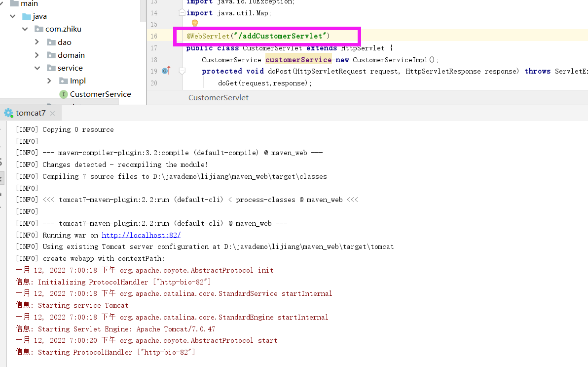The width and height of the screenshot is (588, 367).
Task: Click the blue java source folder icon
Action: pyautogui.click(x=26, y=16)
